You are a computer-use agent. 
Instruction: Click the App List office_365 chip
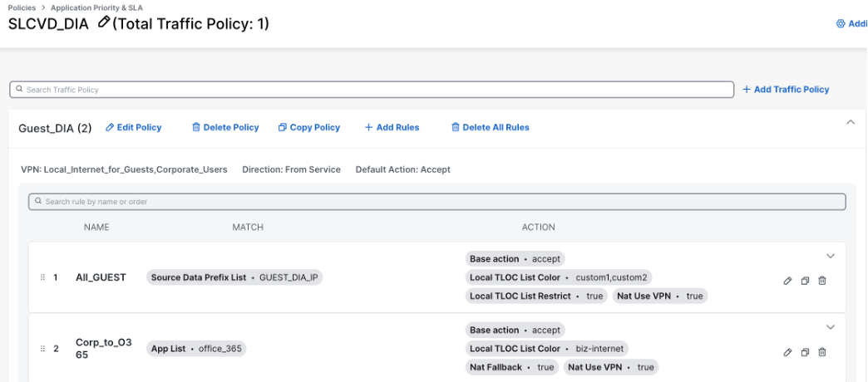pos(196,349)
